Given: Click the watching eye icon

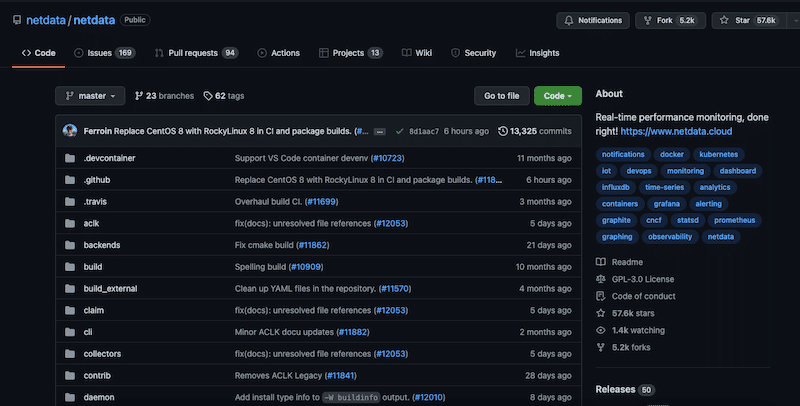Looking at the screenshot, I should click(x=601, y=331).
